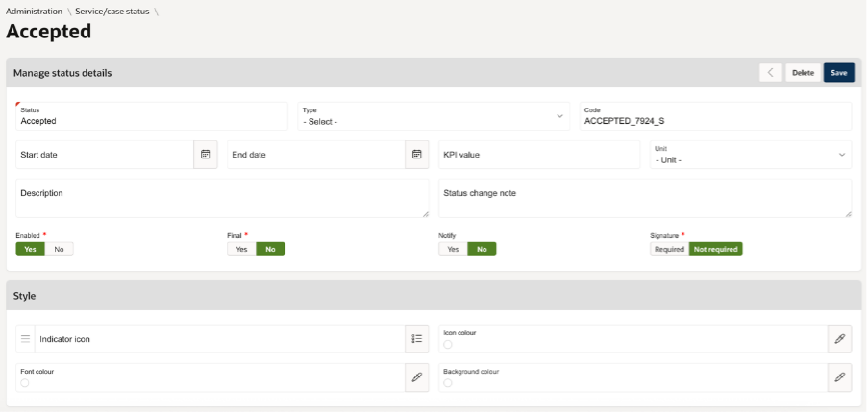Set Final to Yes
The image size is (868, 412).
point(241,249)
